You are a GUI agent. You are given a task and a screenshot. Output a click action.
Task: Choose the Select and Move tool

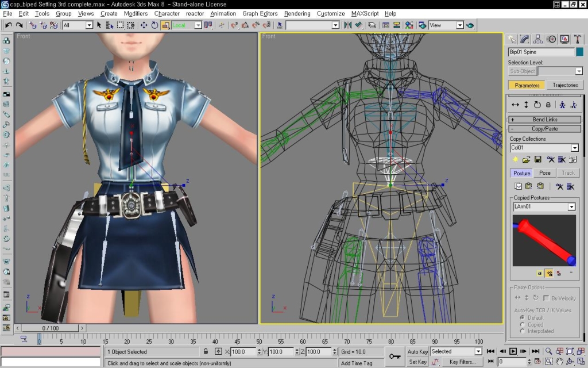point(144,25)
